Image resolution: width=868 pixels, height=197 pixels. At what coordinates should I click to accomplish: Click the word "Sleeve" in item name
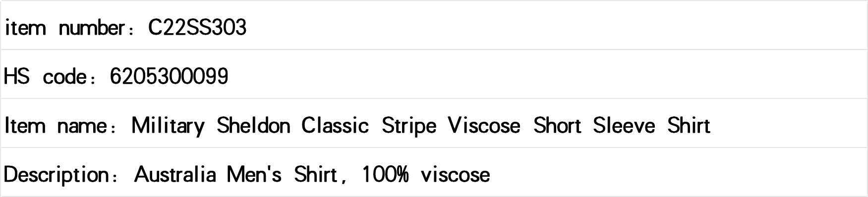624,126
